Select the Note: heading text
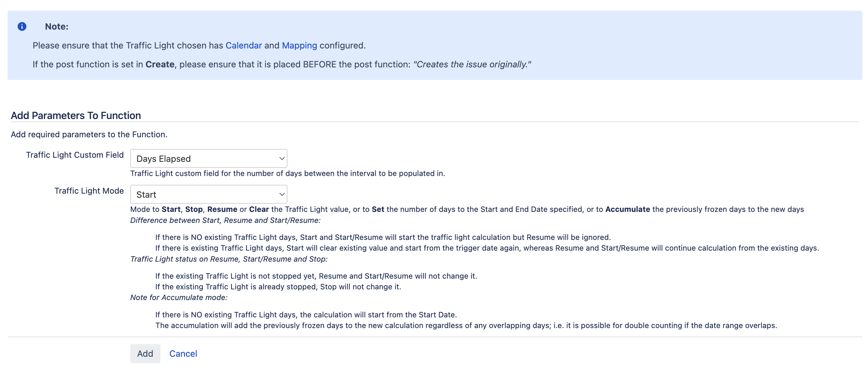This screenshot has width=868, height=369. [57, 27]
